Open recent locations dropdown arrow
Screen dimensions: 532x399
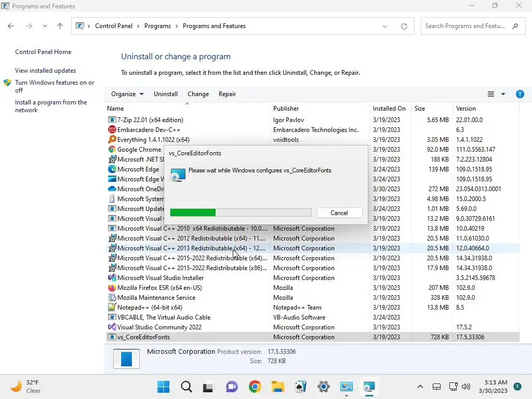[x=45, y=26]
